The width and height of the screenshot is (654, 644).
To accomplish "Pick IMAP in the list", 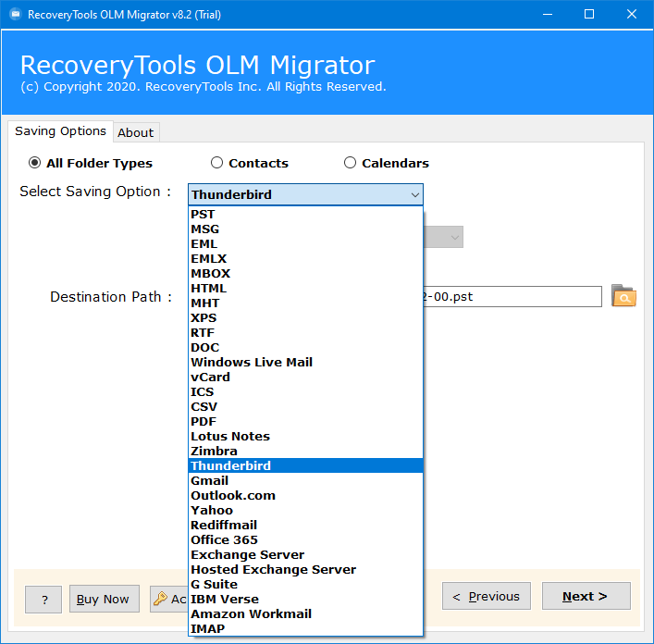I will 305,629.
